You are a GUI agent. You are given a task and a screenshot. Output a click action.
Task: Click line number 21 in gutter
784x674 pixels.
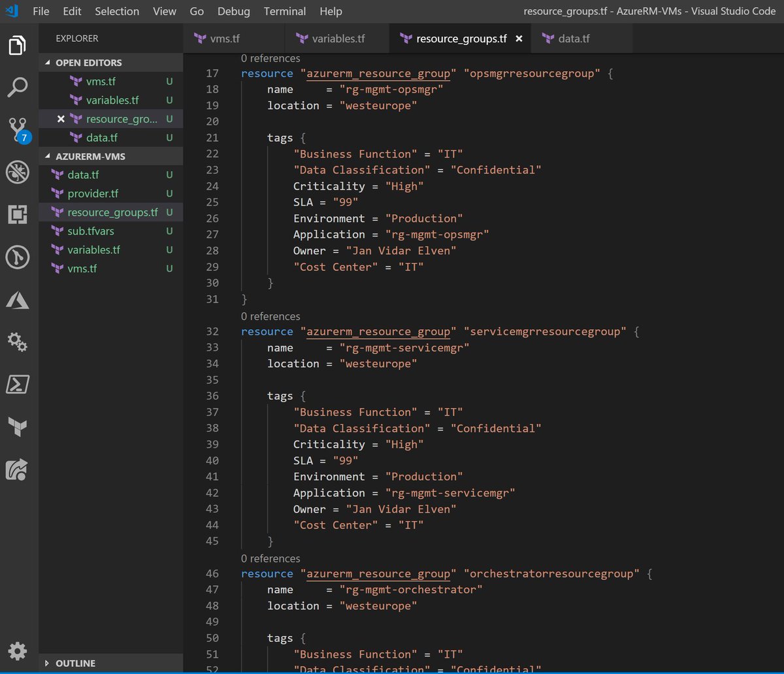point(212,138)
